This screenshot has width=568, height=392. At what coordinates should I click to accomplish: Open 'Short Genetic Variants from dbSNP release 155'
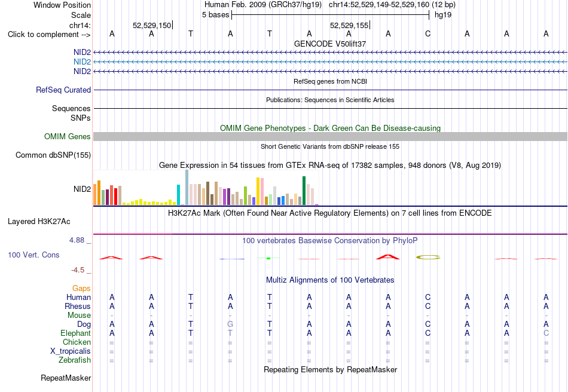pyautogui.click(x=330, y=146)
